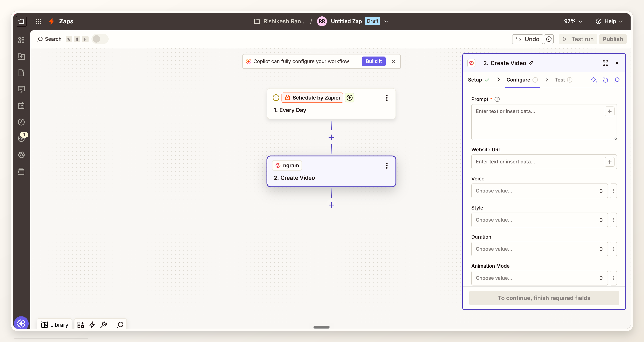Open the Zap import icon in sidebar
Image resolution: width=644 pixels, height=342 pixels.
tap(21, 57)
